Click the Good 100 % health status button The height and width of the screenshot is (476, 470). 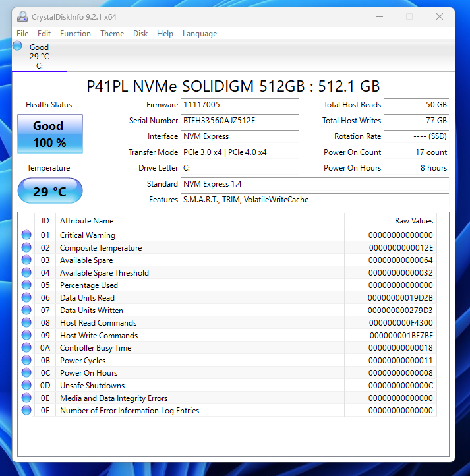coord(50,134)
